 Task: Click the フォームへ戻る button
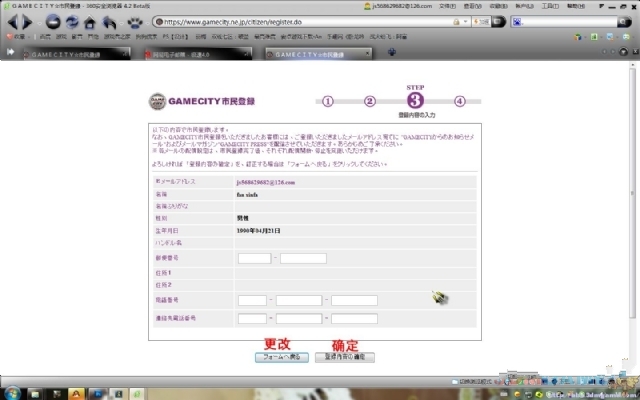click(282, 357)
